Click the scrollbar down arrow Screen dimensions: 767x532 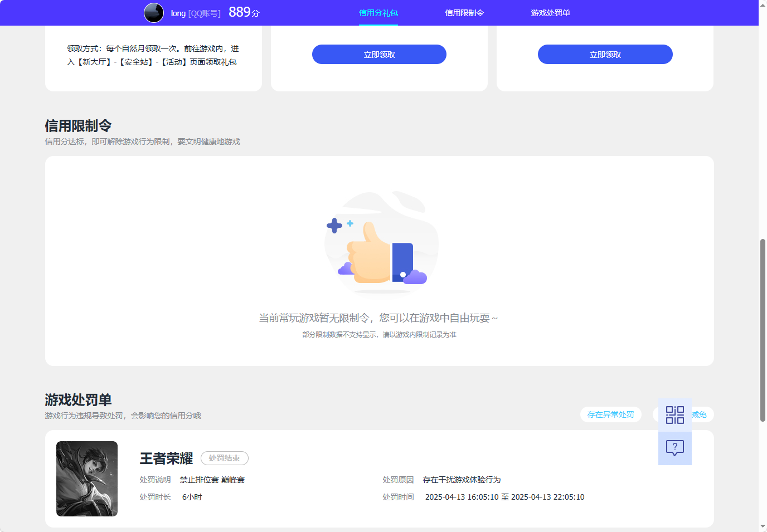[763, 526]
